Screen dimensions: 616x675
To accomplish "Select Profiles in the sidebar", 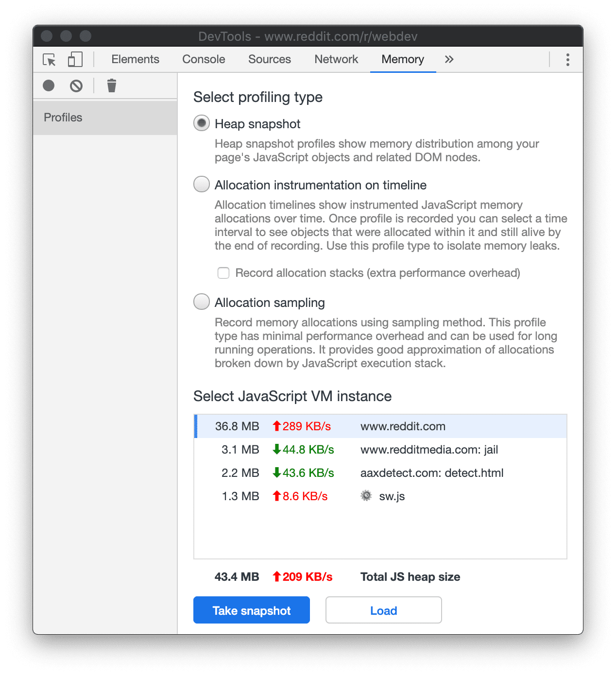I will (63, 118).
